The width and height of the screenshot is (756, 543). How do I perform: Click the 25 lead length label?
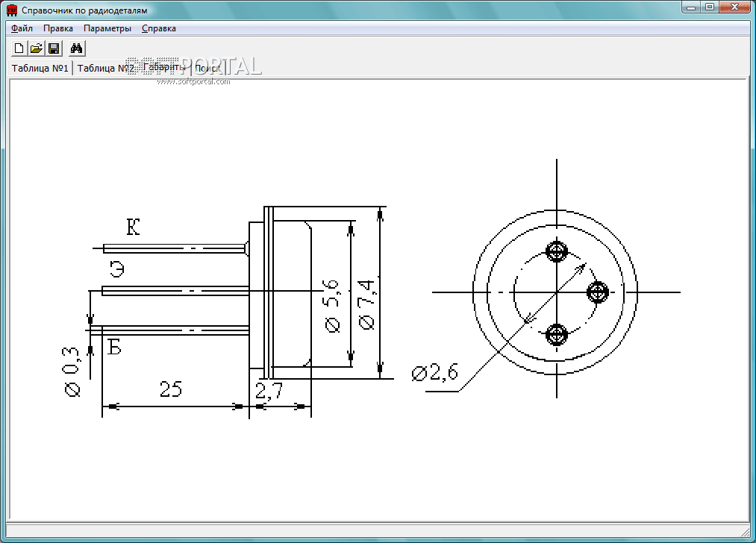(171, 389)
